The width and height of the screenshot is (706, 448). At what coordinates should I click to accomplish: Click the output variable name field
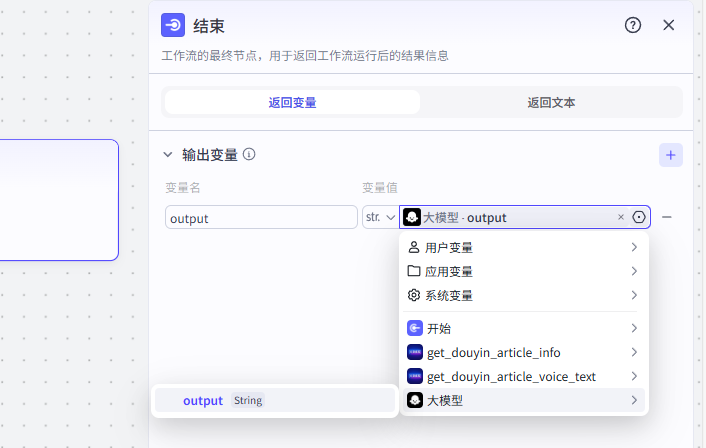(x=261, y=217)
